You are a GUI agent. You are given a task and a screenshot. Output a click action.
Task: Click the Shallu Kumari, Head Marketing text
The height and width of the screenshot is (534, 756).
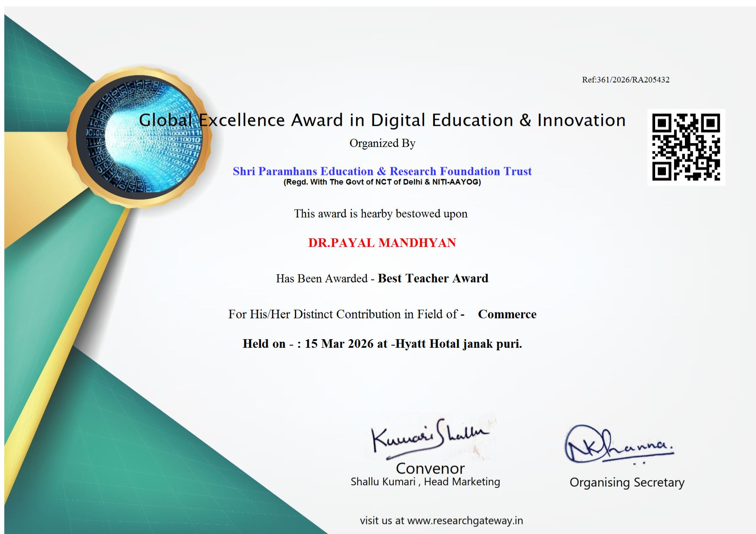pos(425,482)
